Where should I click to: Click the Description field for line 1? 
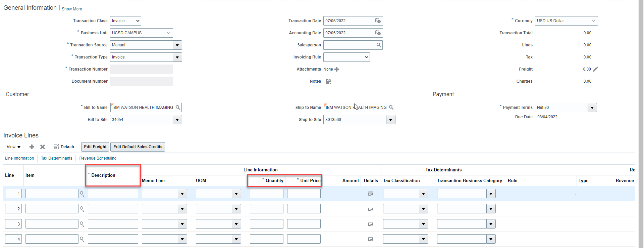tap(113, 194)
